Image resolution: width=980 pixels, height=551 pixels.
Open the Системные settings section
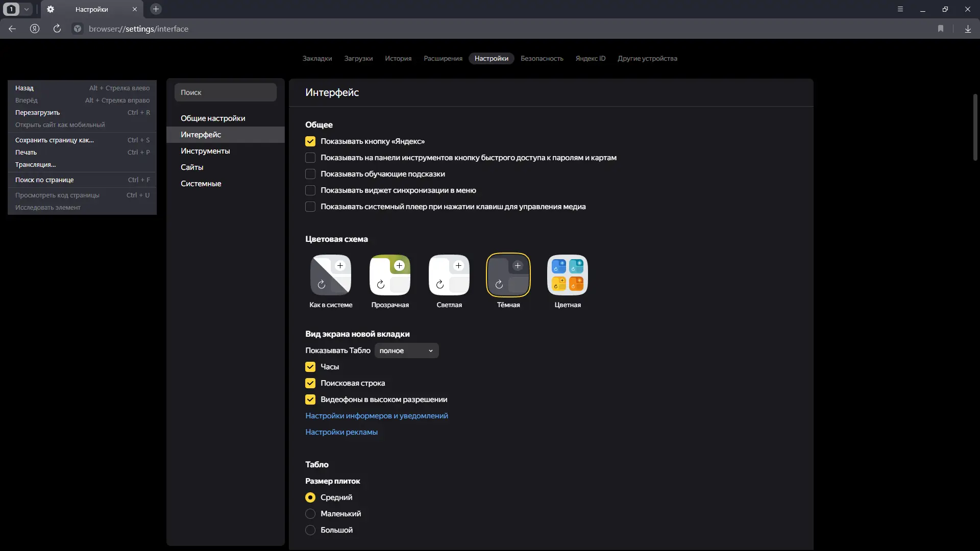click(201, 184)
